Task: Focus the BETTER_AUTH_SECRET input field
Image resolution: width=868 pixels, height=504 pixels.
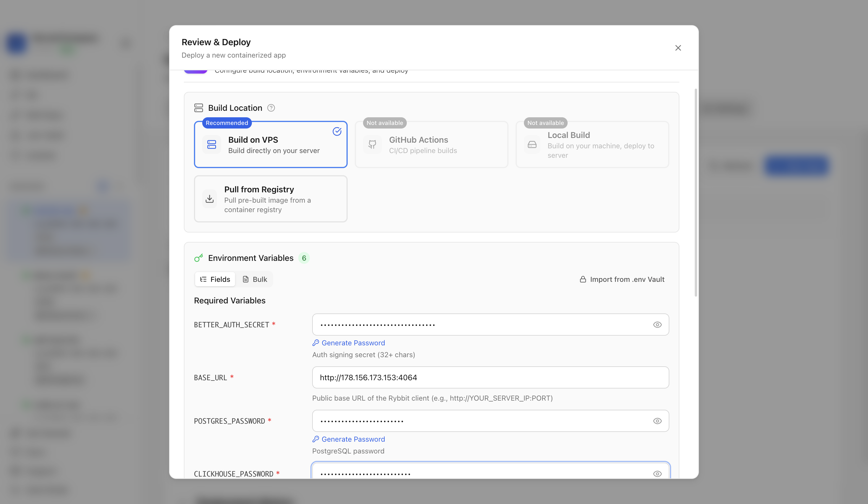Action: pos(490,325)
